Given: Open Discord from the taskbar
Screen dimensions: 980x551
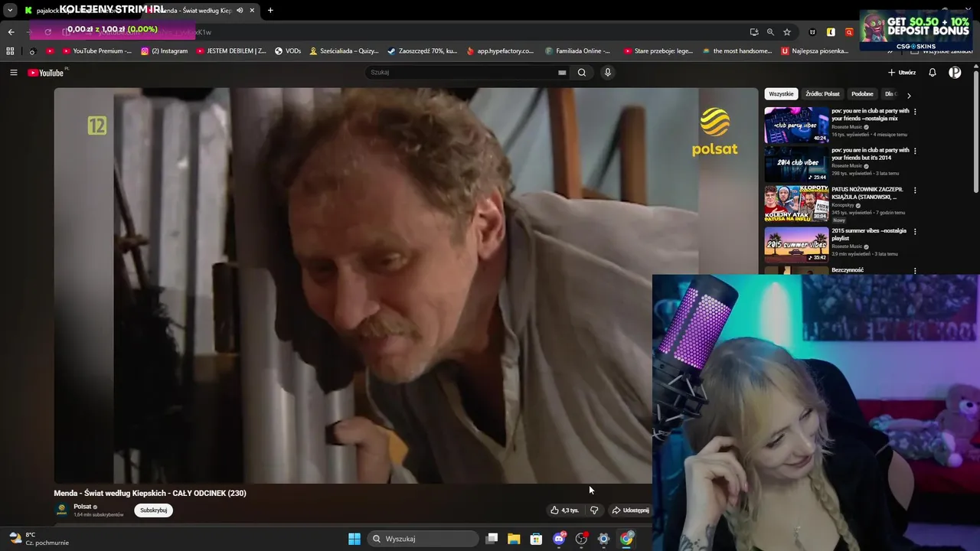Looking at the screenshot, I should tap(559, 539).
